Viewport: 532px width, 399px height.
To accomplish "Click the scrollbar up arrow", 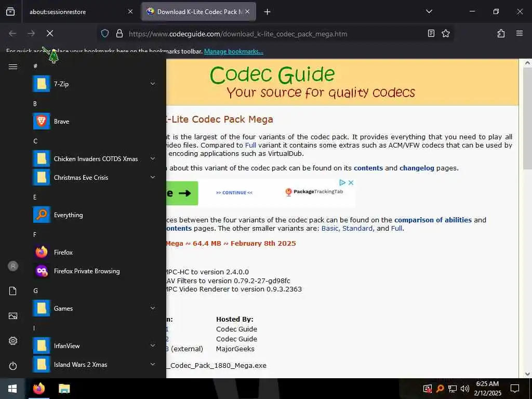I will [527, 63].
